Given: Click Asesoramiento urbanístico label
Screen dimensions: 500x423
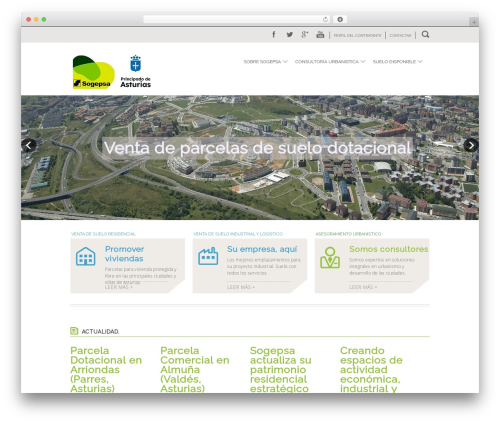Looking at the screenshot, I should click(348, 234).
